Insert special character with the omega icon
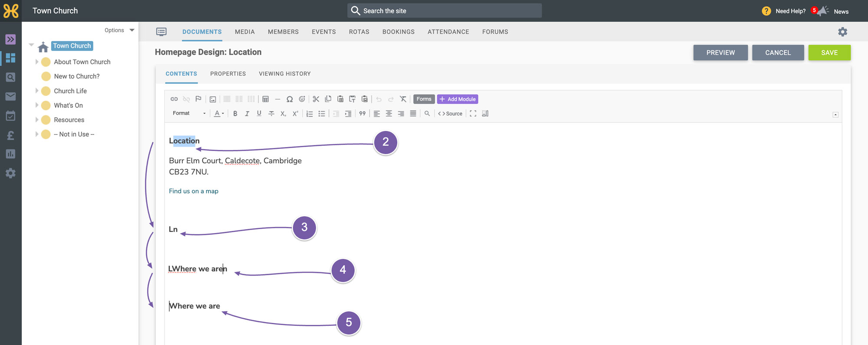The image size is (868, 345). tap(289, 99)
